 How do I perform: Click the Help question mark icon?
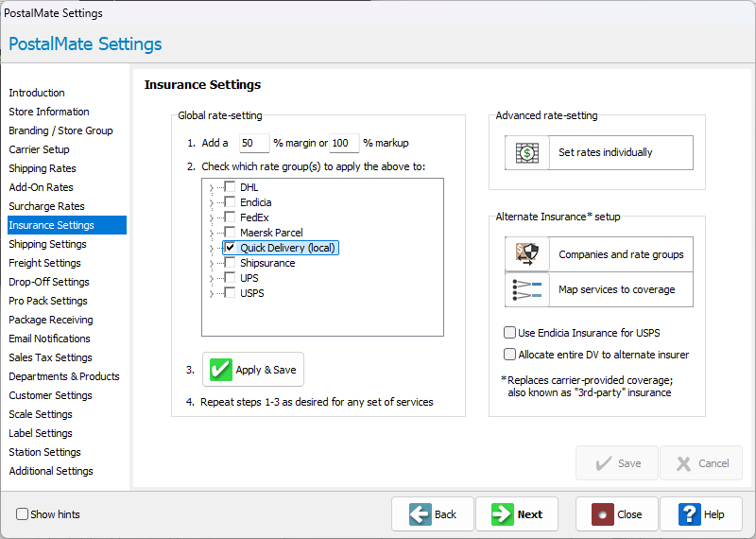(x=689, y=514)
